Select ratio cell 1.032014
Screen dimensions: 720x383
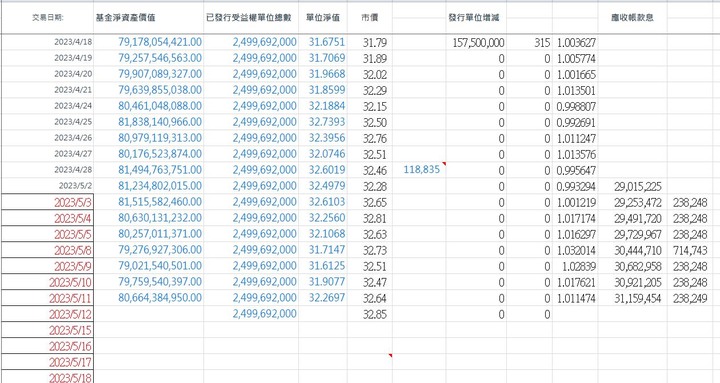[576, 250]
